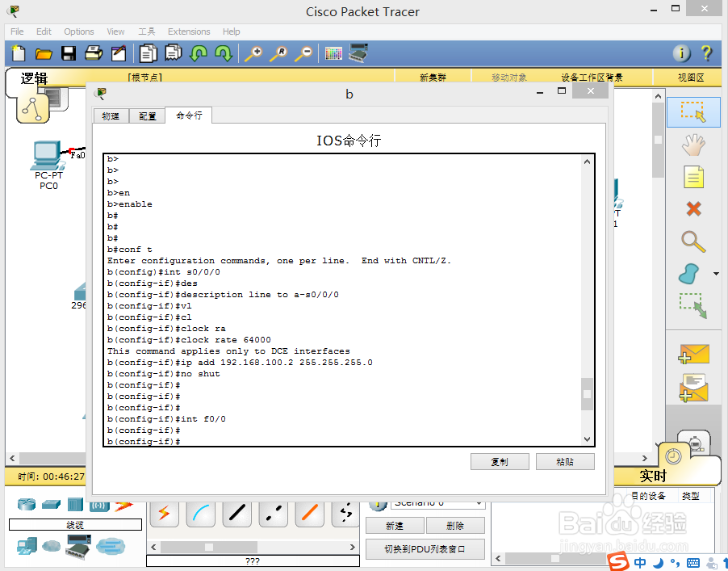Select the PC0 device in workspace
Image resolution: width=728 pixels, height=571 pixels.
(x=47, y=165)
